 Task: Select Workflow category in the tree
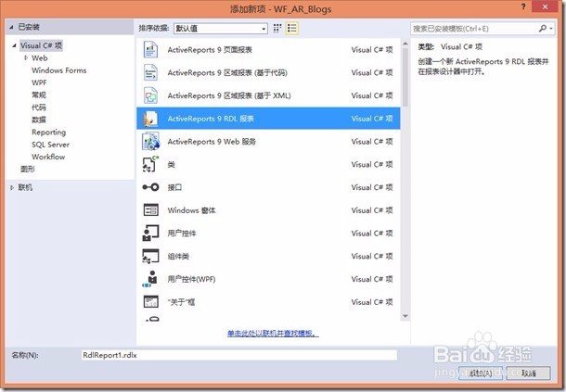48,157
